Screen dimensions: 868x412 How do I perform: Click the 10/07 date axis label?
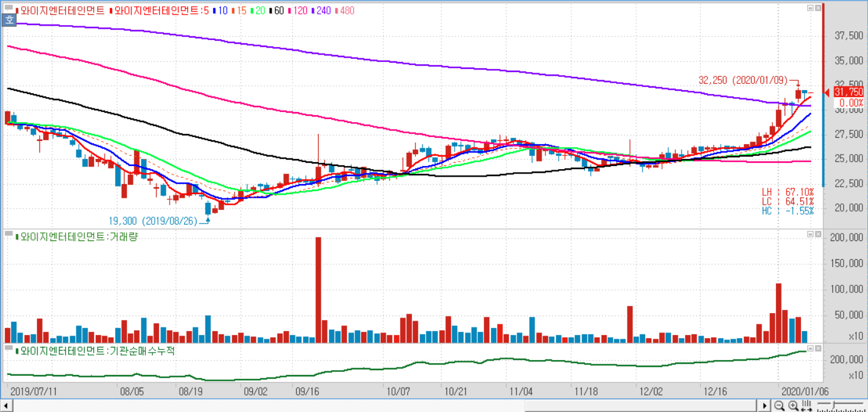399,391
